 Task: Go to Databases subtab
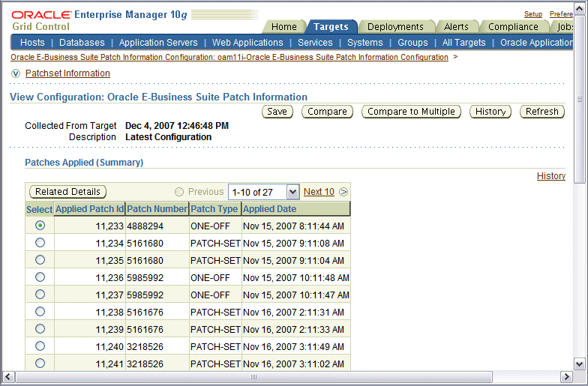tap(82, 42)
